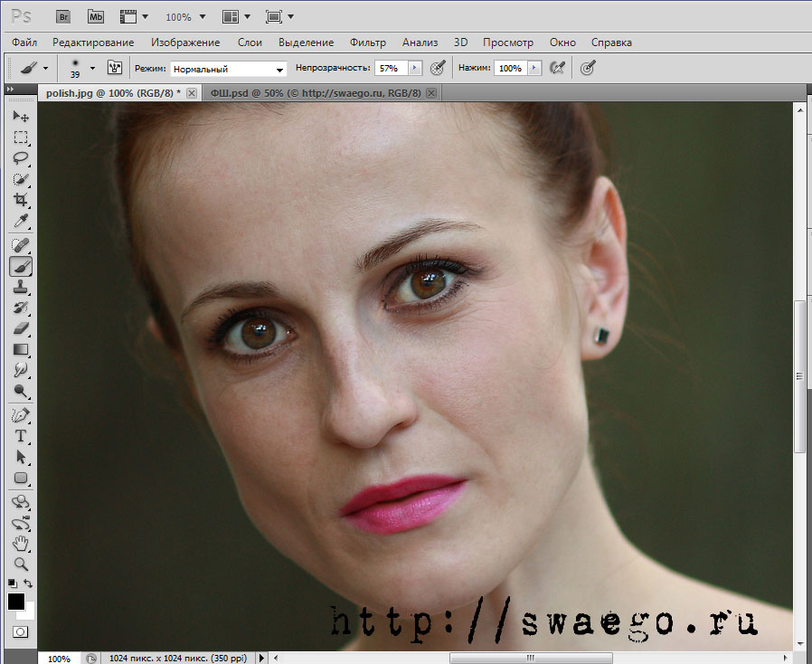This screenshot has height=664, width=812.
Task: Toggle Quick Mask mode
Action: (20, 631)
